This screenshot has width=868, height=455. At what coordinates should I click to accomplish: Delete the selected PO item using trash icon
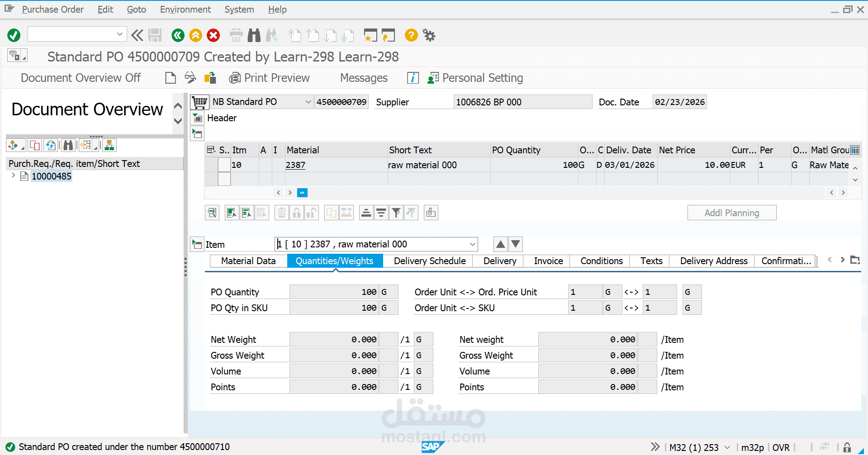tap(281, 212)
